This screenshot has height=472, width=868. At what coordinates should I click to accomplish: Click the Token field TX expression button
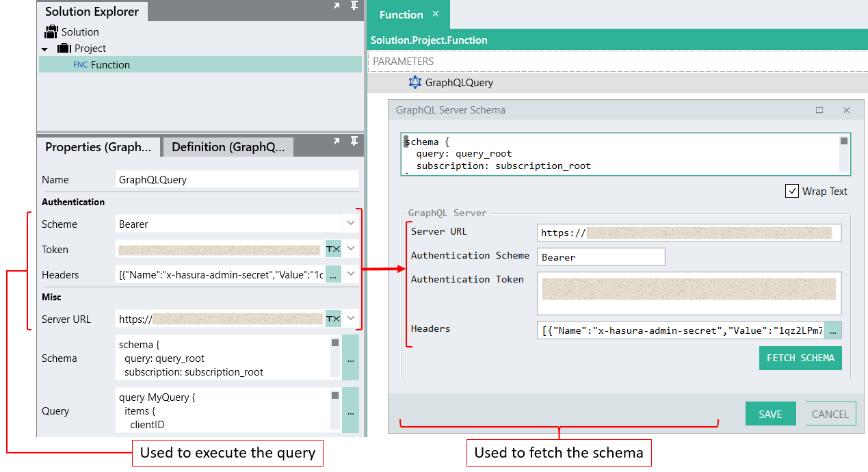coord(333,250)
